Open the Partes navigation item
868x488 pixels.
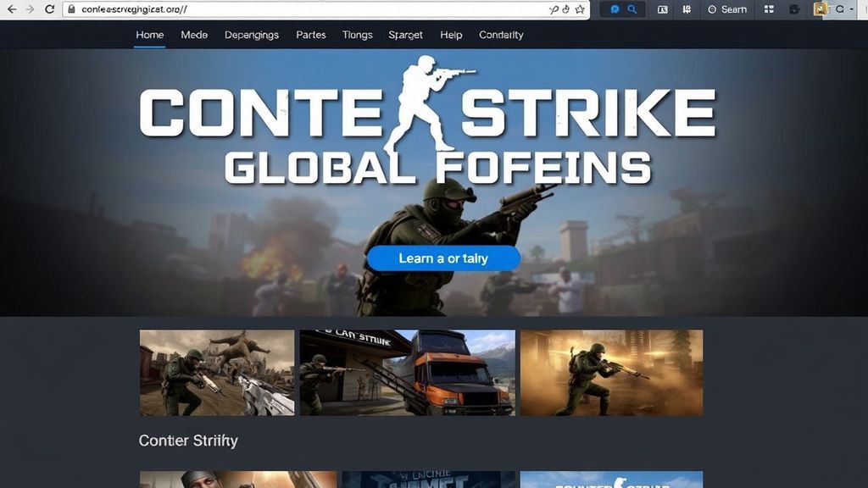(310, 35)
